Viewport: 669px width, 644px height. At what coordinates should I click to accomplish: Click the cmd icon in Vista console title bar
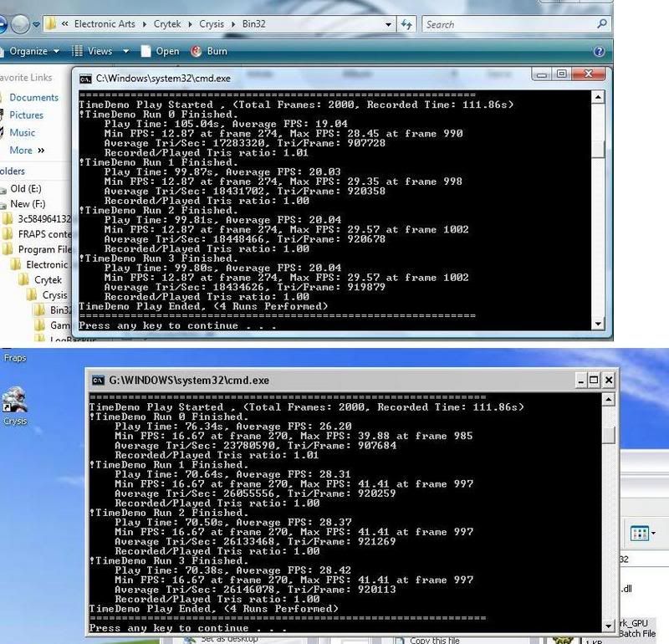(85, 79)
